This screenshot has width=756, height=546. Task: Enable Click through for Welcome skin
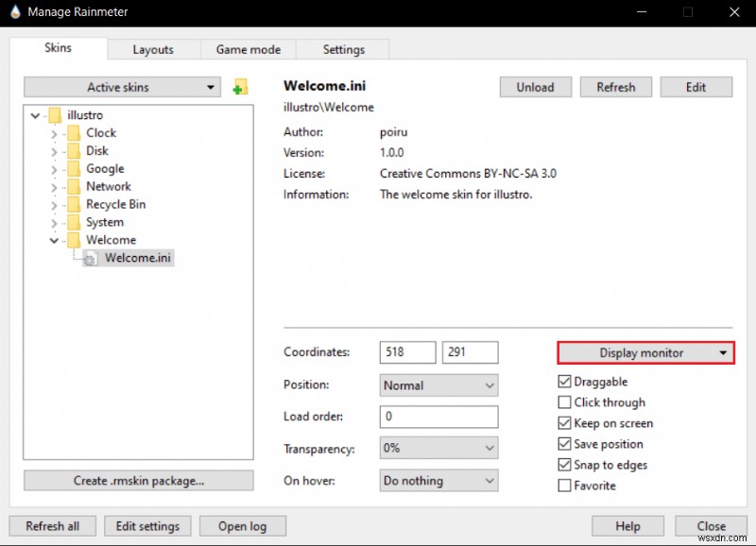pyautogui.click(x=564, y=402)
